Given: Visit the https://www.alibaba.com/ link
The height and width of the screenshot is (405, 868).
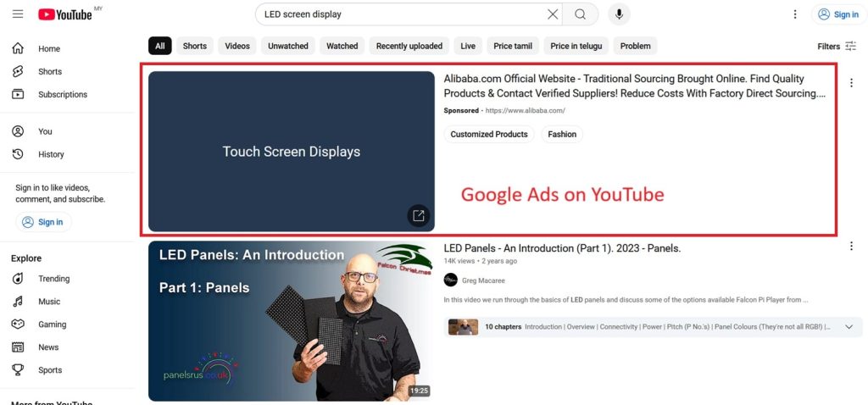Looking at the screenshot, I should (526, 111).
